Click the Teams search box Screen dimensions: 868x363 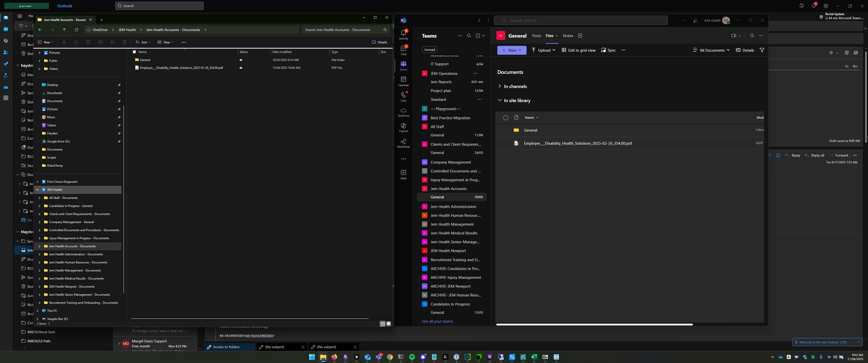click(x=581, y=20)
